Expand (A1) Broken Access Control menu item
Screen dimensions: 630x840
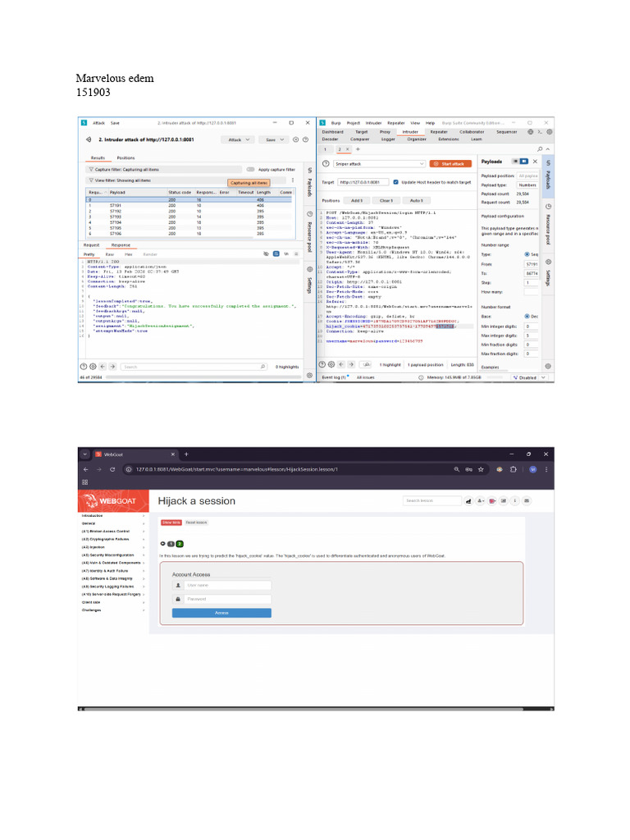pyautogui.click(x=113, y=532)
